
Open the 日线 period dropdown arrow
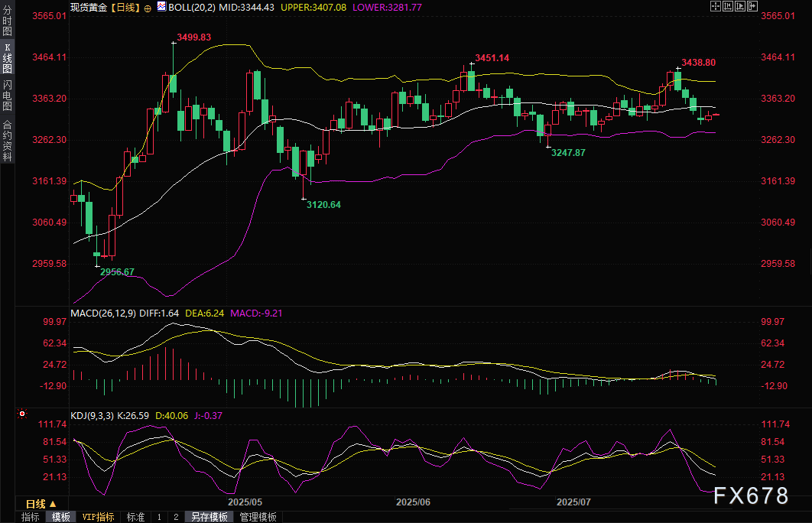(53, 504)
